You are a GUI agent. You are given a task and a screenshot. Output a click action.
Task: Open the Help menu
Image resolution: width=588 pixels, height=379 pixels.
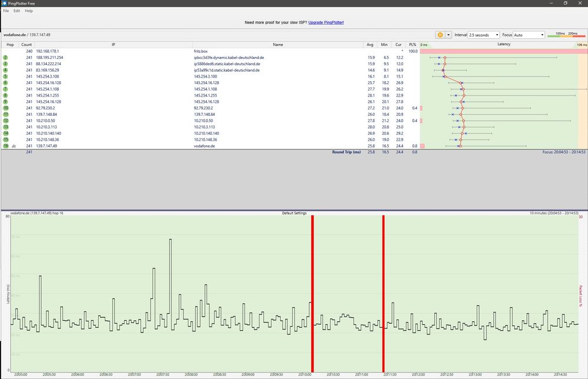click(x=28, y=11)
